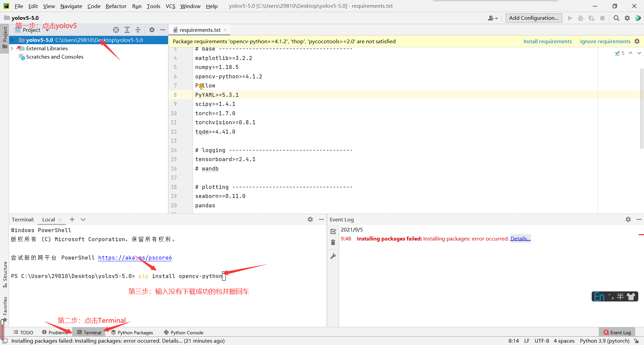The height and width of the screenshot is (345, 644).
Task: Click the locate-in-project target icon
Action: click(116, 30)
